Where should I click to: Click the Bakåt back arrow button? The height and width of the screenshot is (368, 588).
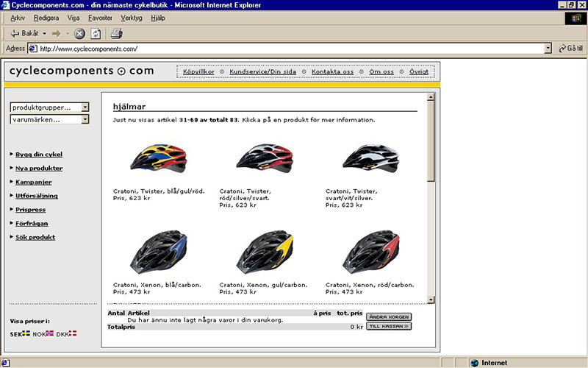pyautogui.click(x=24, y=33)
